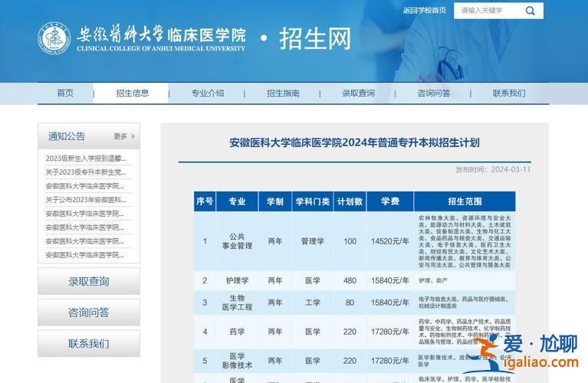Open 招生指南 navigation tab
The image size is (588, 383).
[283, 93]
